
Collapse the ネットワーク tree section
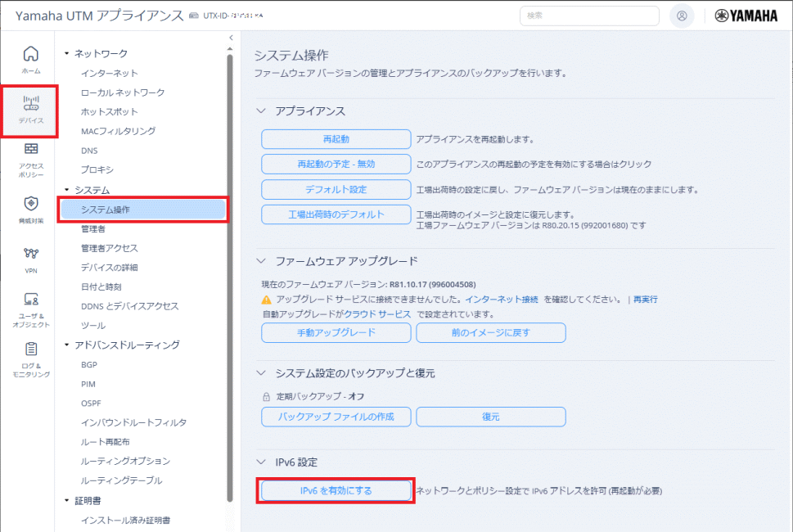[67, 54]
